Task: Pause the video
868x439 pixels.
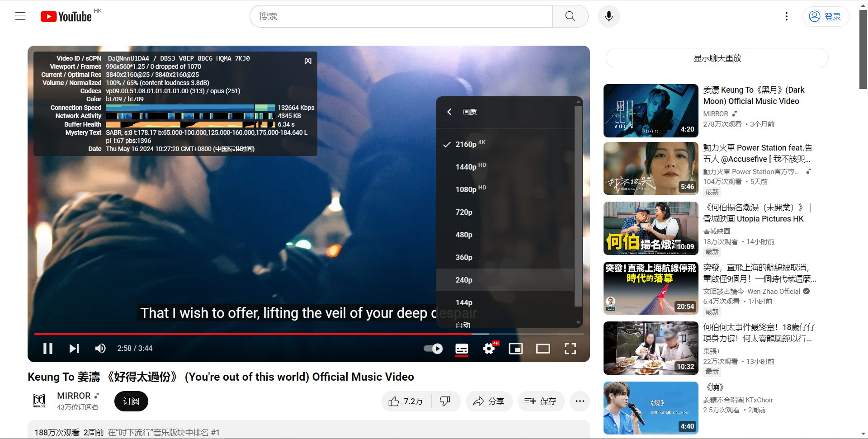Action: click(48, 349)
